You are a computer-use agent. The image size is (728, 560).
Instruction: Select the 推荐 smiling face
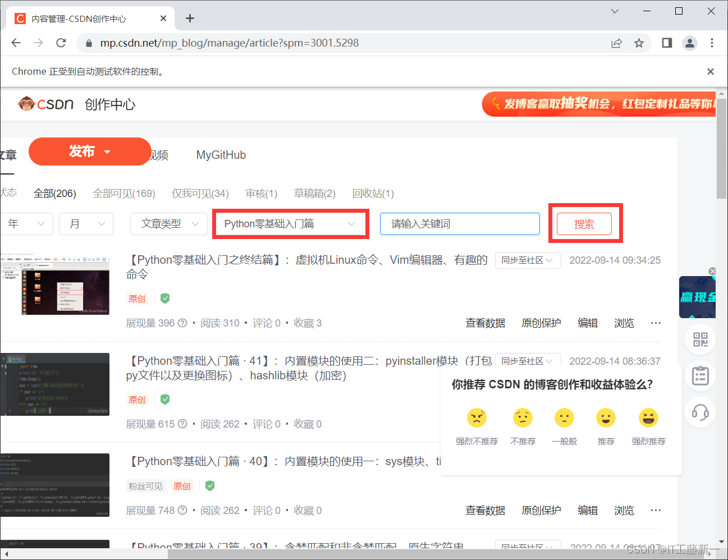pyautogui.click(x=606, y=417)
